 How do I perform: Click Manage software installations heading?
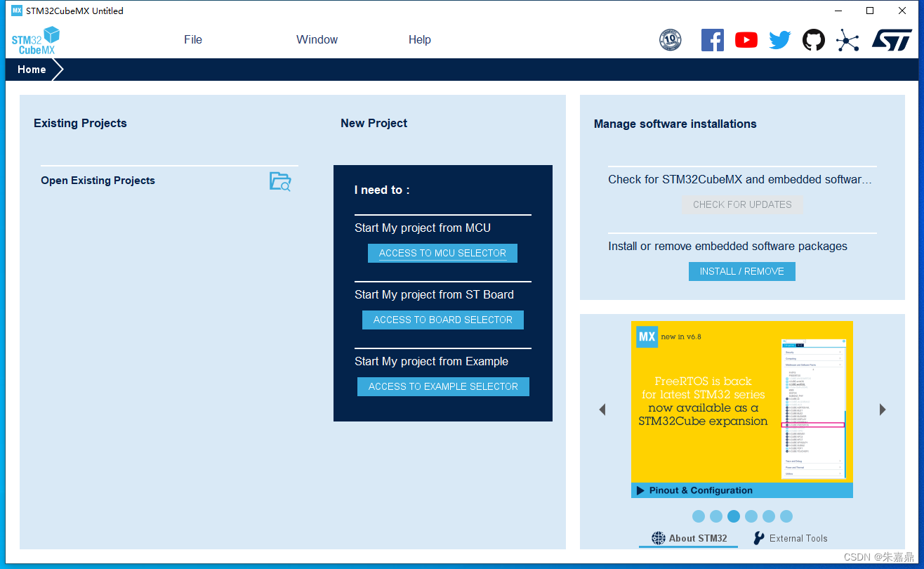tap(675, 124)
